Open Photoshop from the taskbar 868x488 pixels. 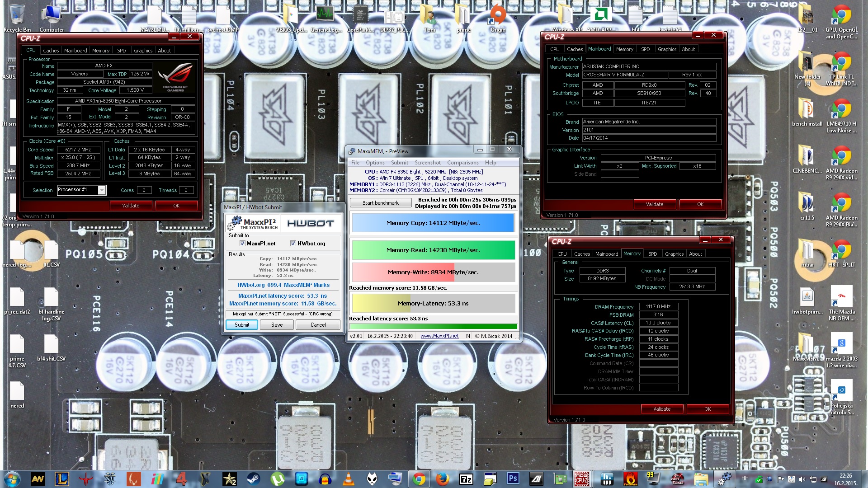coord(513,479)
